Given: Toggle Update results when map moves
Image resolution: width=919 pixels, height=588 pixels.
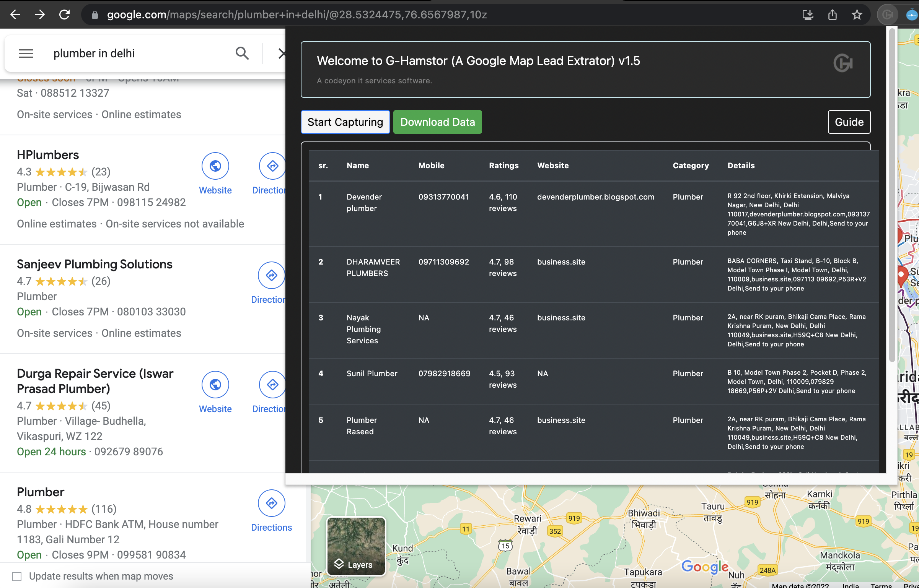Looking at the screenshot, I should pos(17,576).
